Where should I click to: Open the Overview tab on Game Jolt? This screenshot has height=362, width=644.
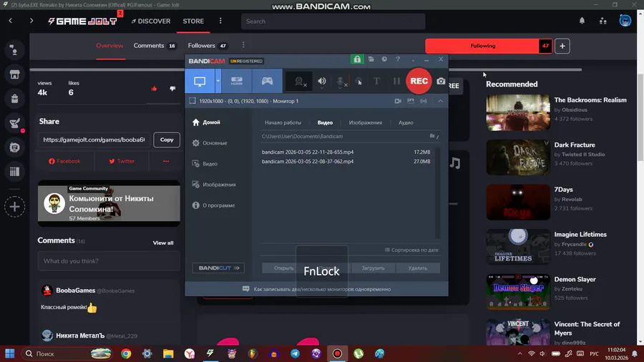(109, 46)
